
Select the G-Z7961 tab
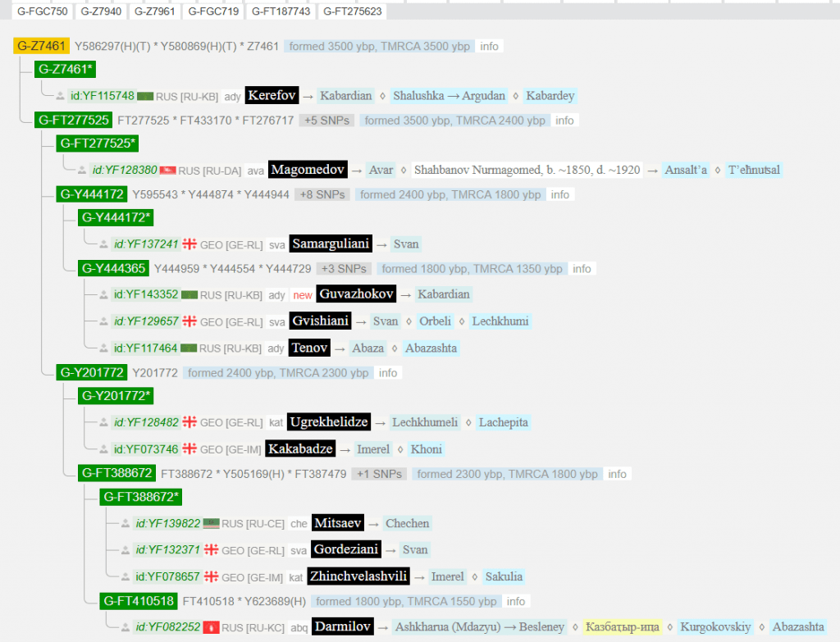tap(153, 11)
